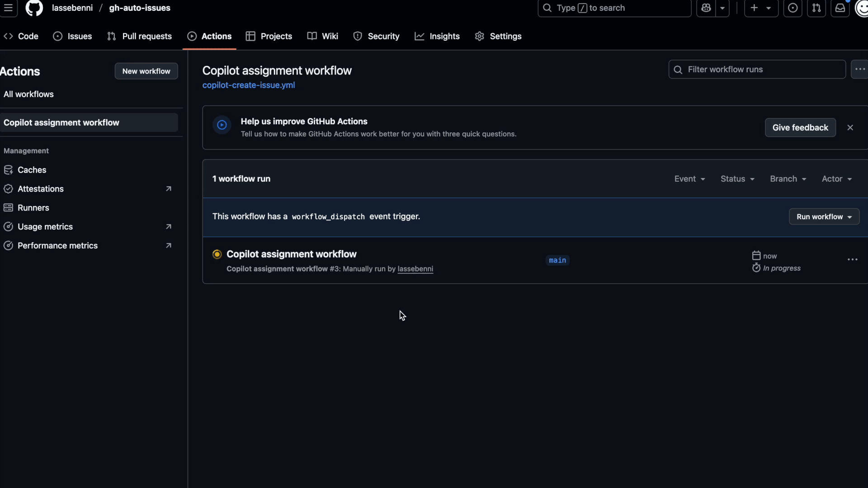Open the hamburger navigation menu
Image resolution: width=868 pixels, height=488 pixels.
coord(9,9)
